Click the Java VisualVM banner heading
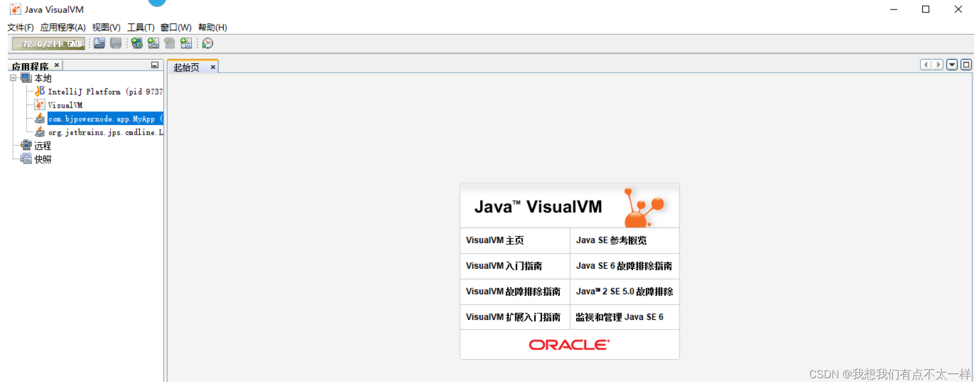The image size is (980, 386). tap(538, 207)
